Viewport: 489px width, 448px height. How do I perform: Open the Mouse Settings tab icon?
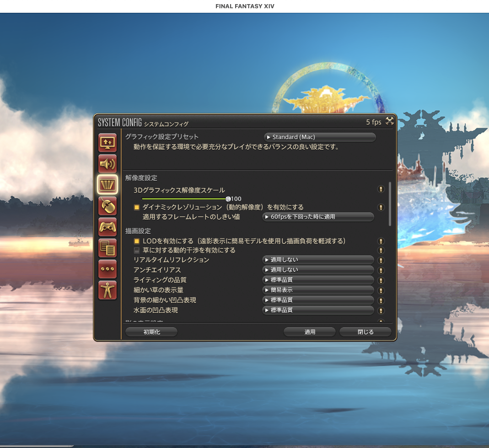pyautogui.click(x=107, y=206)
